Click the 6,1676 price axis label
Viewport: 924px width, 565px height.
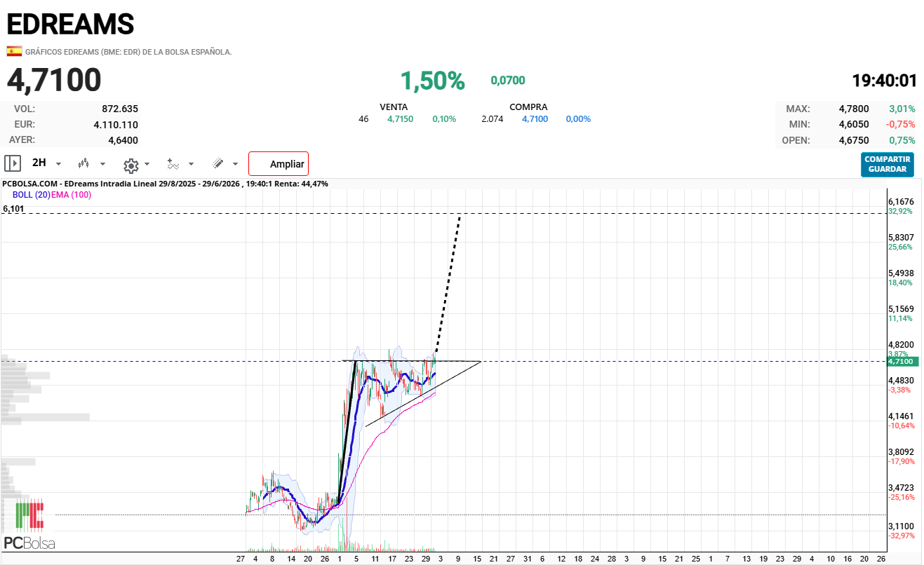tap(901, 202)
